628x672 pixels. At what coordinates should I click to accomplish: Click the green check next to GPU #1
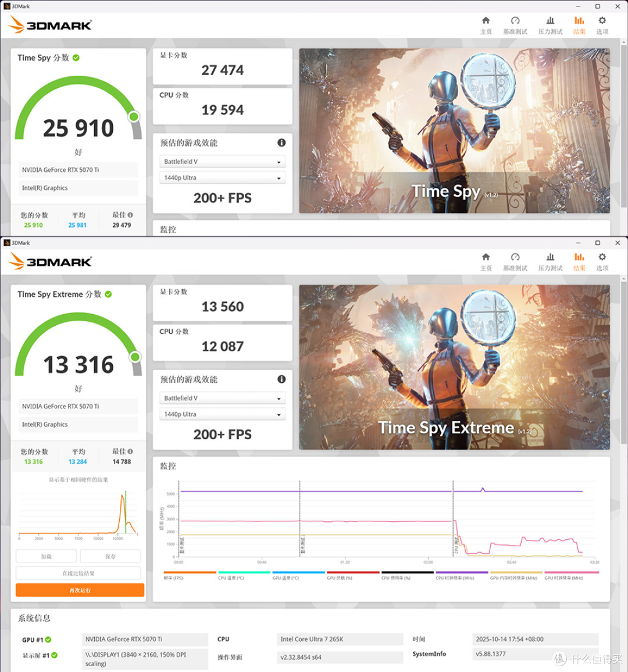click(x=48, y=640)
